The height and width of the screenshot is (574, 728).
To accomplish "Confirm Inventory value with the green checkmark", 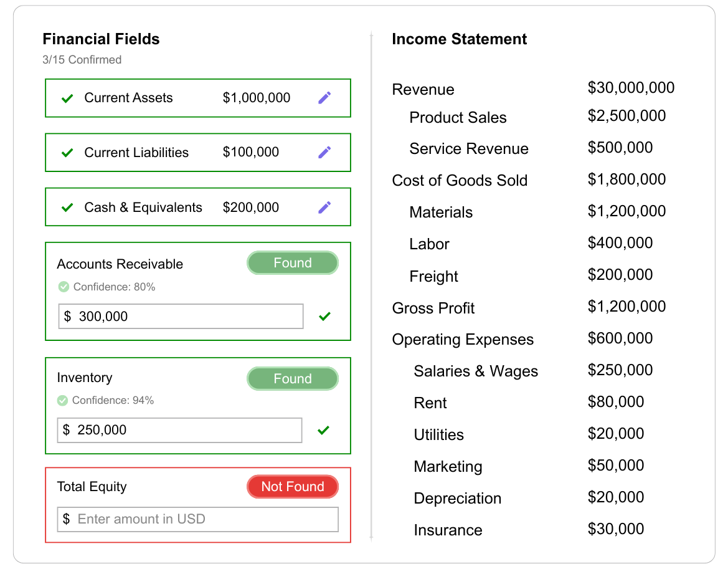I will [x=323, y=430].
